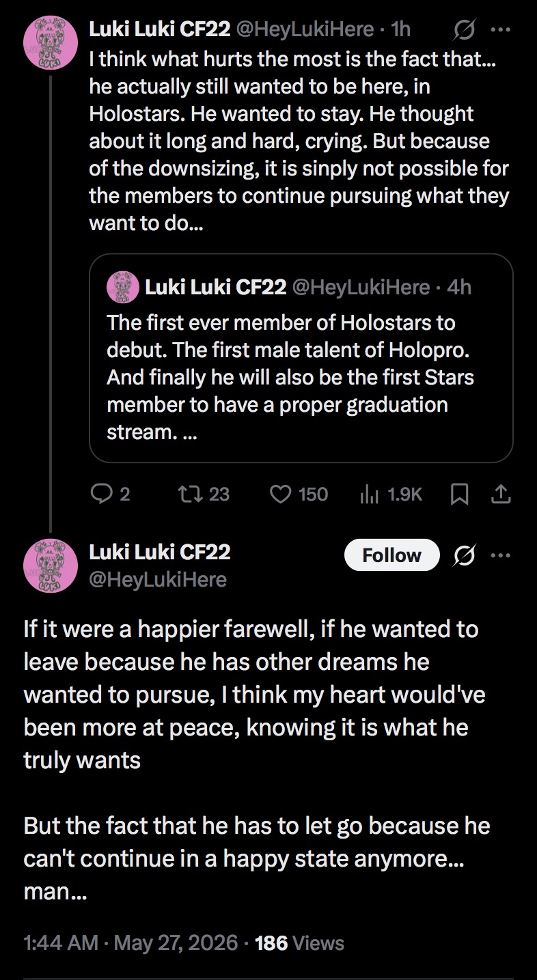Open more options menu on main tweet
Viewport: 537px width, 980px height.
[501, 555]
